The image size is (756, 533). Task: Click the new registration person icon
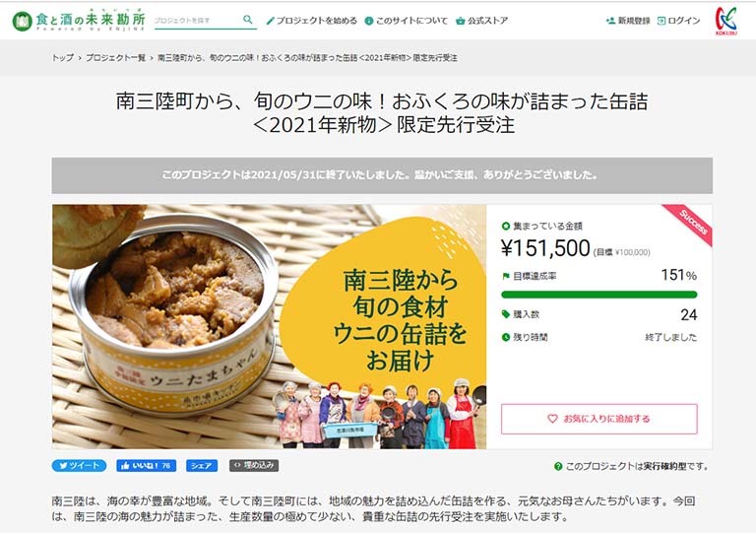(610, 21)
